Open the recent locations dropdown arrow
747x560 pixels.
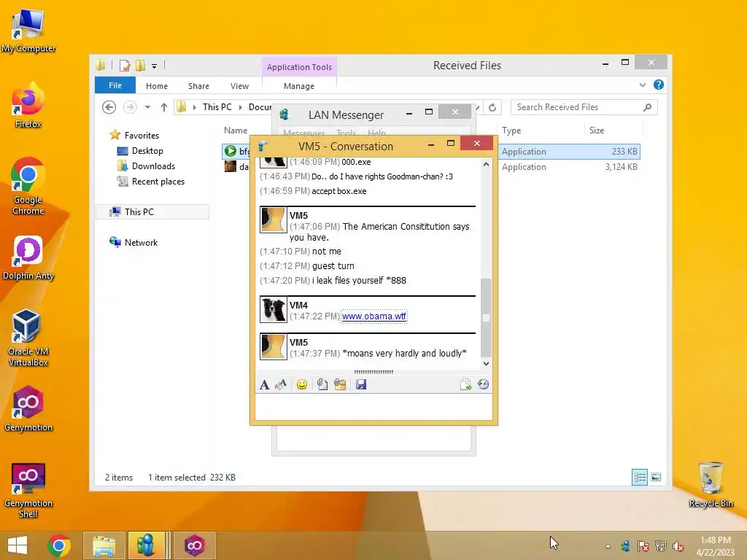pos(147,107)
